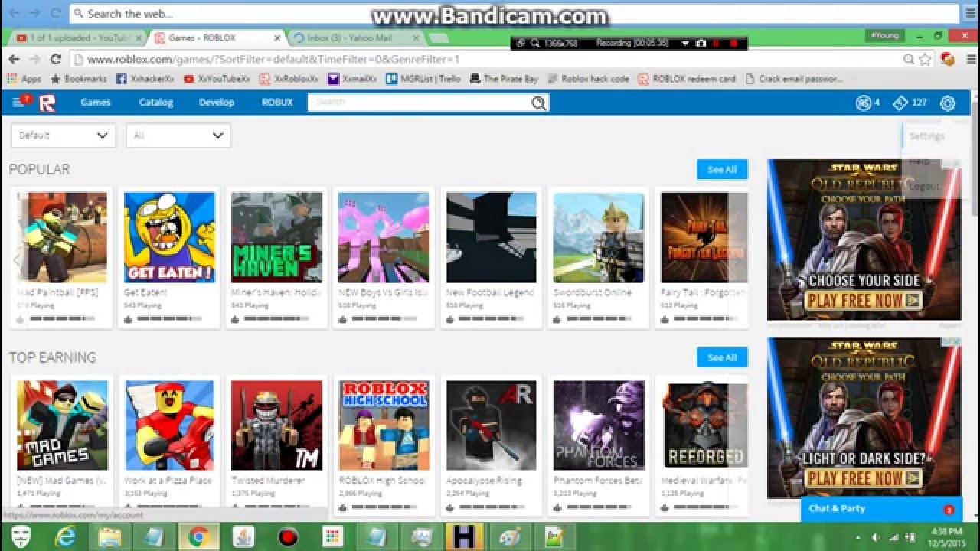Reload the page with the refresh icon
The width and height of the screenshot is (980, 551).
click(x=55, y=59)
